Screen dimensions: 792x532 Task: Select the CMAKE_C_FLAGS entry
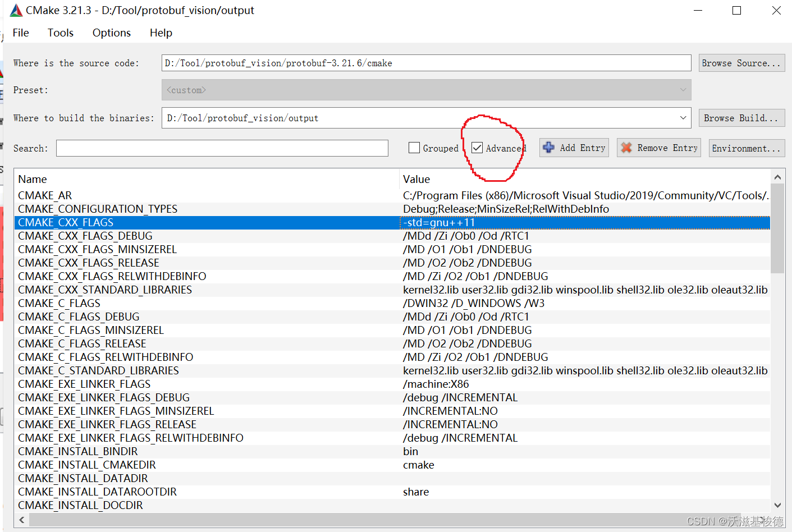(x=59, y=303)
